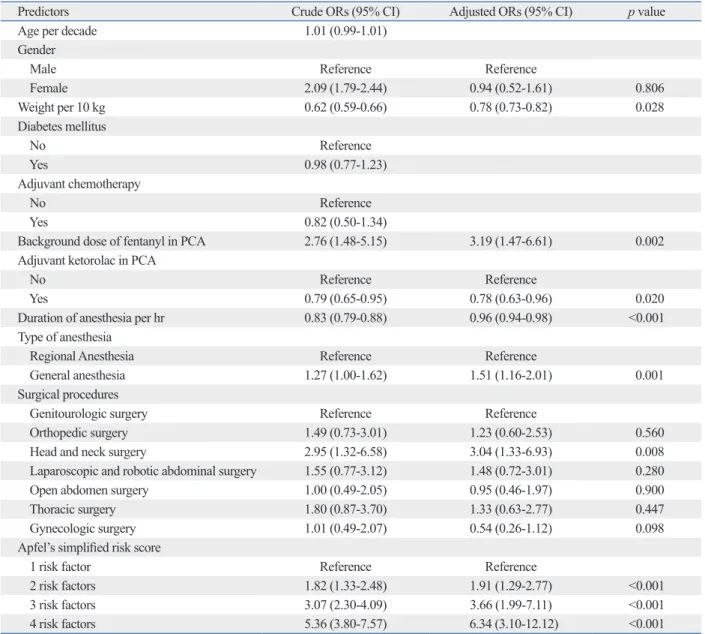The width and height of the screenshot is (705, 634).
Task: Click 'General anesthesia' row label
Action: [x=77, y=375]
